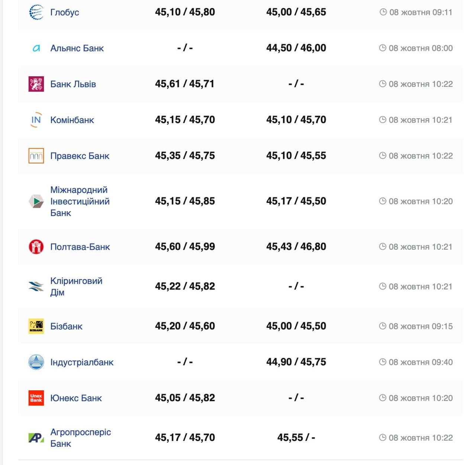The width and height of the screenshot is (476, 465).
Task: Click the Юнекс Банк red logo
Action: click(x=36, y=398)
